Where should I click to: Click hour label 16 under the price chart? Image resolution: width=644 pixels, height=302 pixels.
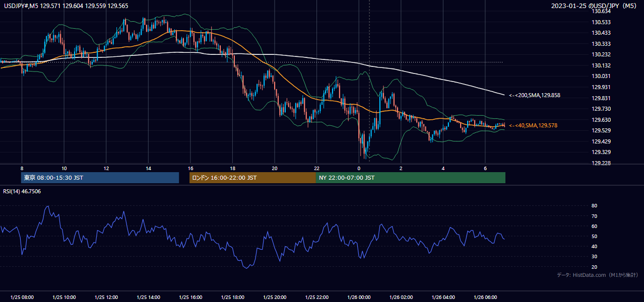[190, 168]
